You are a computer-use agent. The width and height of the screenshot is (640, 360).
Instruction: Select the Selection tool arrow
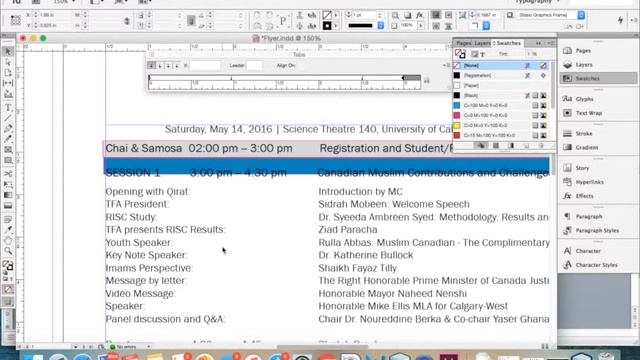point(8,51)
